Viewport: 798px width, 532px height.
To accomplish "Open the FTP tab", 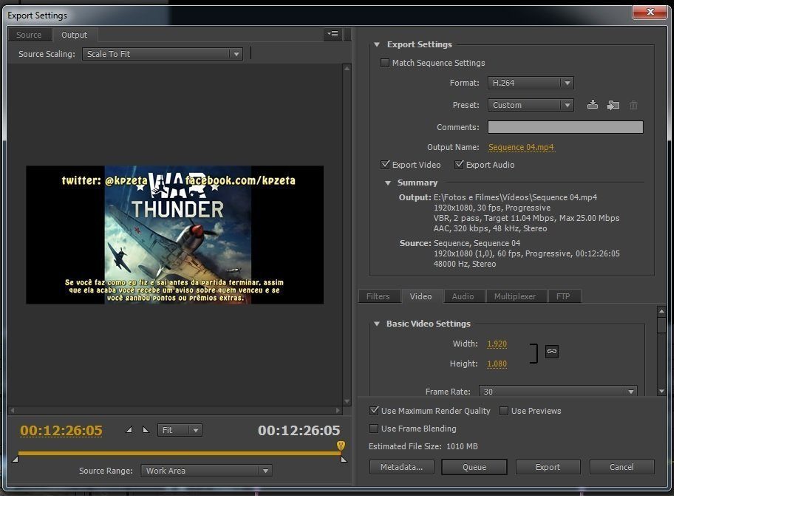I will [x=563, y=296].
